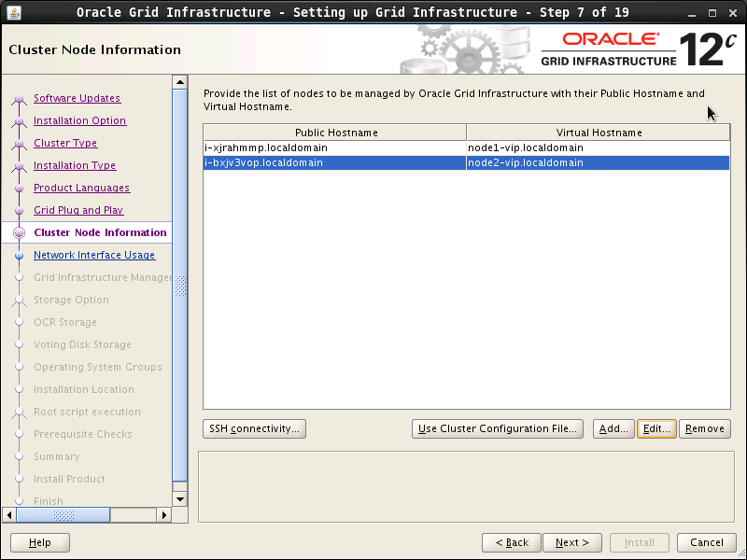Open the Product Languages step

coord(81,188)
